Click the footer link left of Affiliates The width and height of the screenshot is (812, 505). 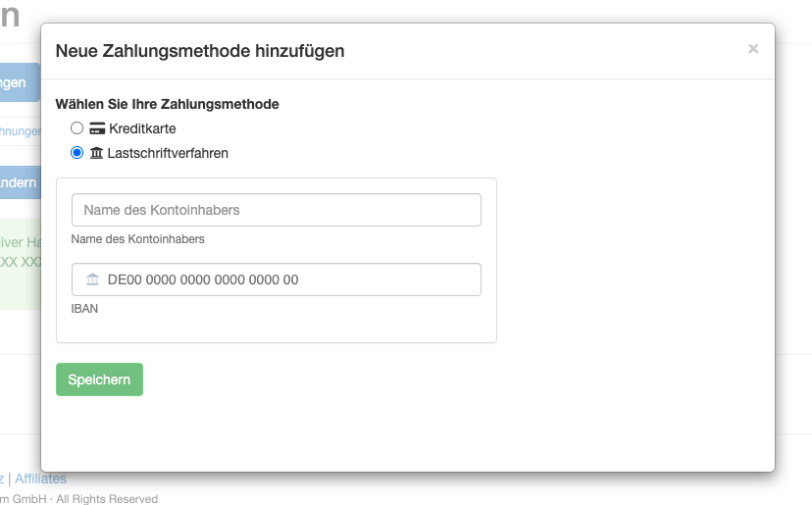pos(2,479)
